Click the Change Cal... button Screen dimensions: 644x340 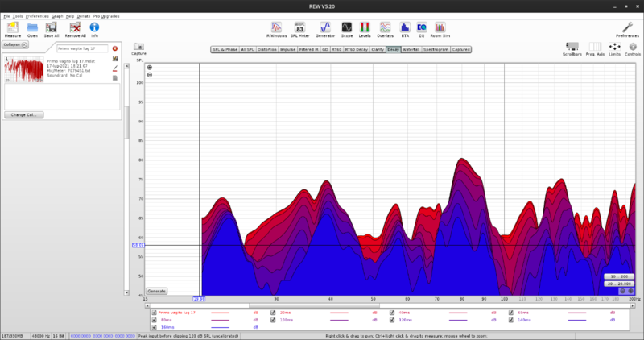coord(23,114)
